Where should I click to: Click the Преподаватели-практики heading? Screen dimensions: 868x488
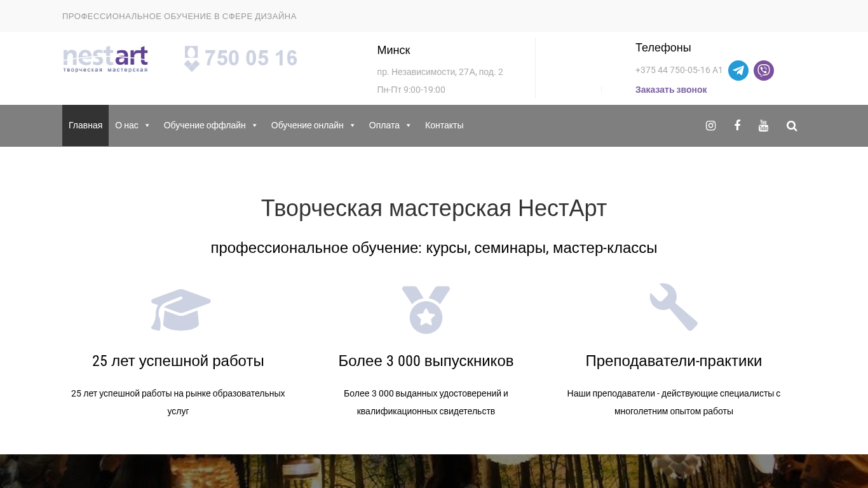[674, 361]
